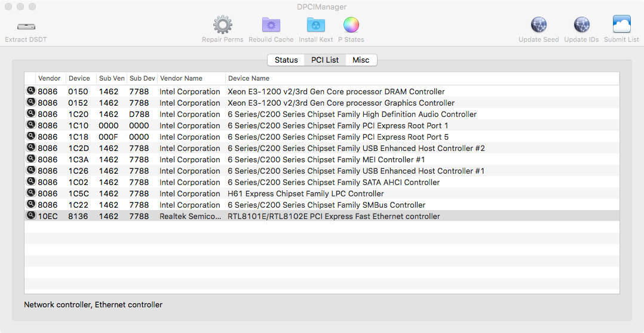Switch to the Status tab
Viewport: 644px width, 333px height.
[286, 60]
